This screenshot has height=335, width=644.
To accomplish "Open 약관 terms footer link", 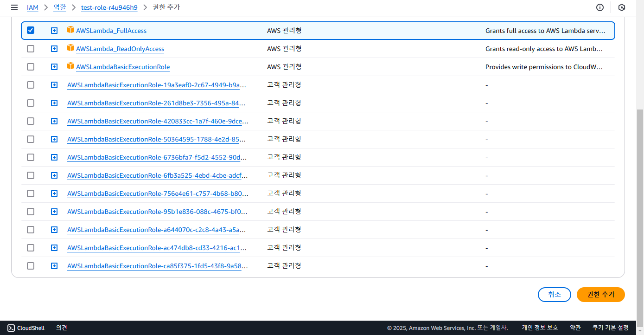I will click(575, 328).
